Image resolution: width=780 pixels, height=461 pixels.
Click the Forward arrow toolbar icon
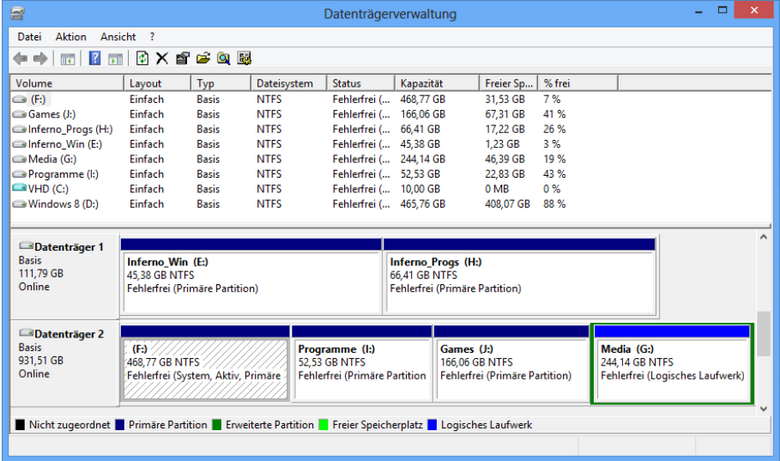coord(40,59)
